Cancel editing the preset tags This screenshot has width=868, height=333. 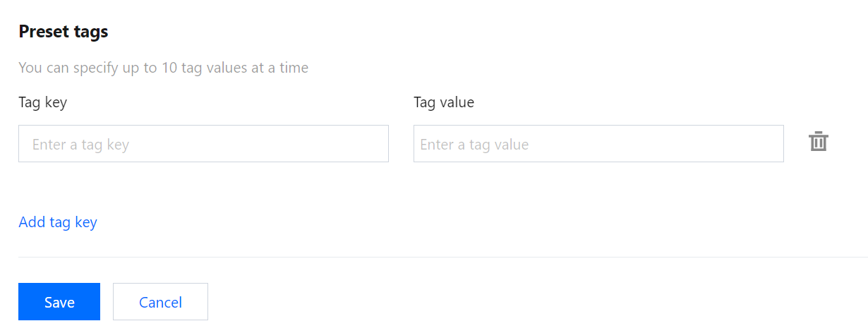[160, 302]
